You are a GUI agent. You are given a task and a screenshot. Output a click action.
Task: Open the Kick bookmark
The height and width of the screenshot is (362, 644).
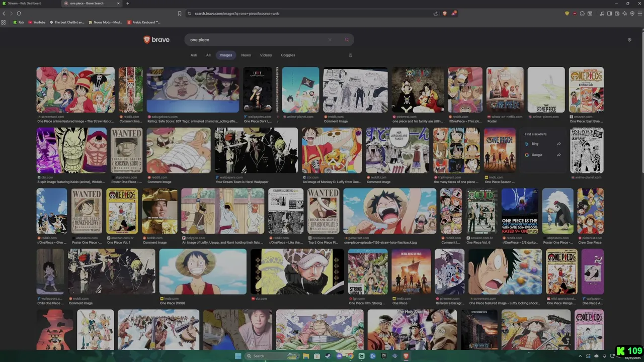pos(19,22)
